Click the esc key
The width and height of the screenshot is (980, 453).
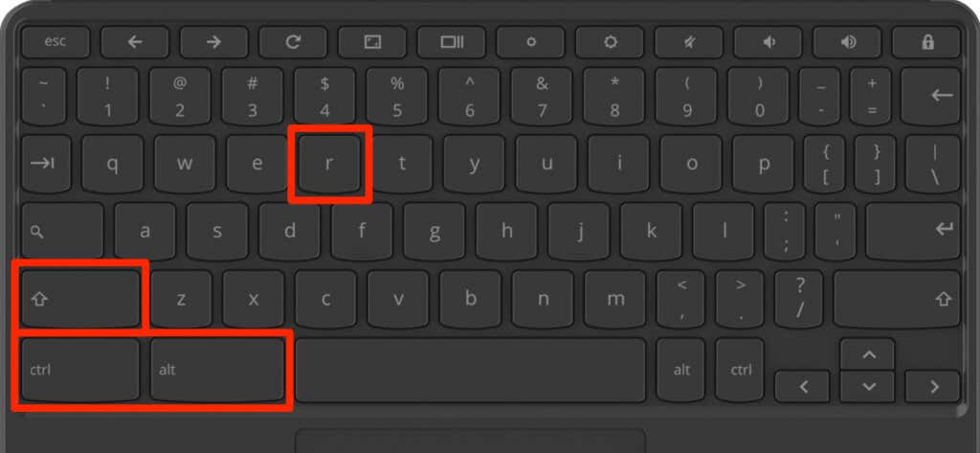click(56, 42)
